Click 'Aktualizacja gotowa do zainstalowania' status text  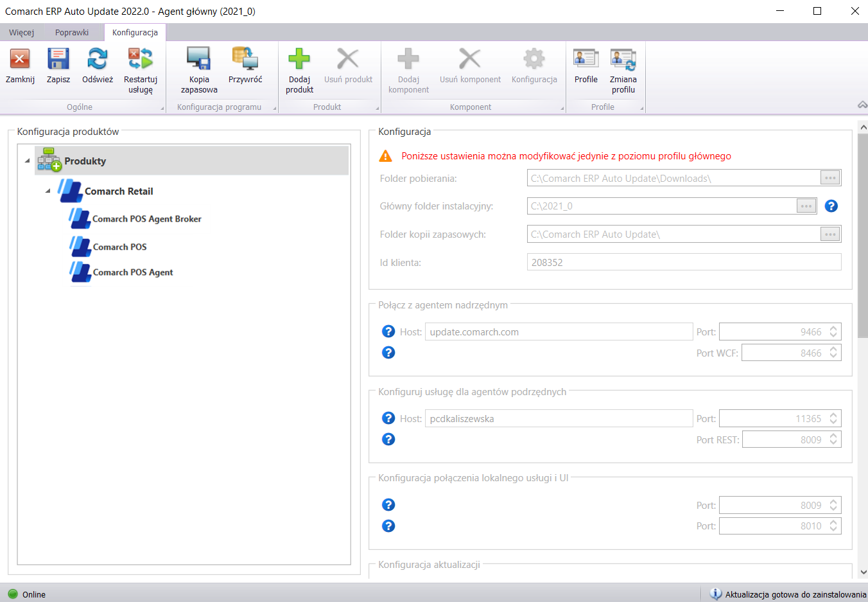795,594
